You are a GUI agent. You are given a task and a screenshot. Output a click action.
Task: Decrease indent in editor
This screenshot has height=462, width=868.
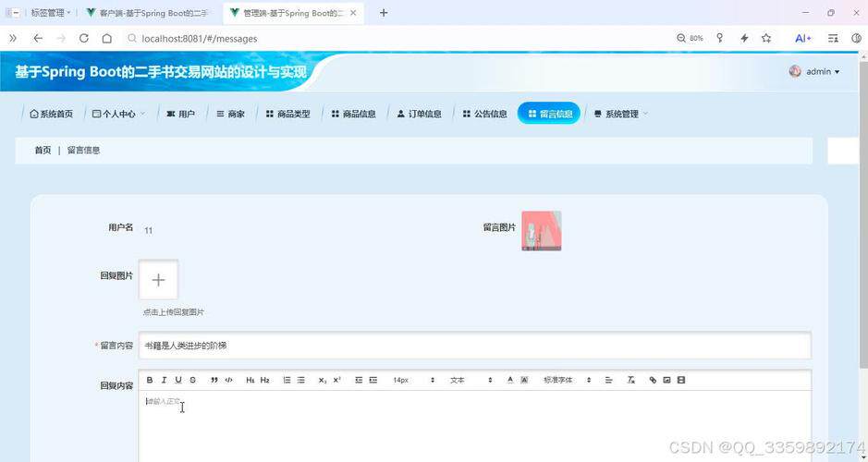[x=359, y=380]
